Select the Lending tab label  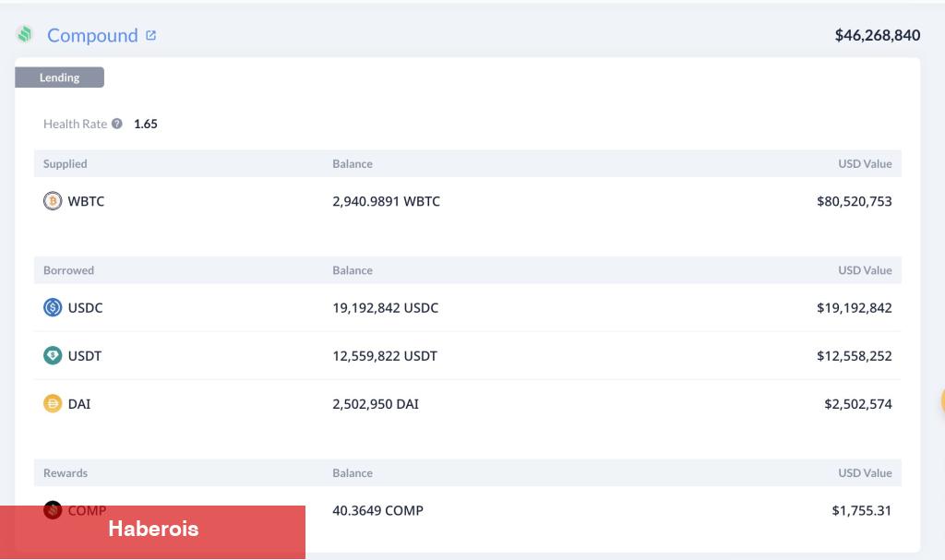pyautogui.click(x=59, y=78)
